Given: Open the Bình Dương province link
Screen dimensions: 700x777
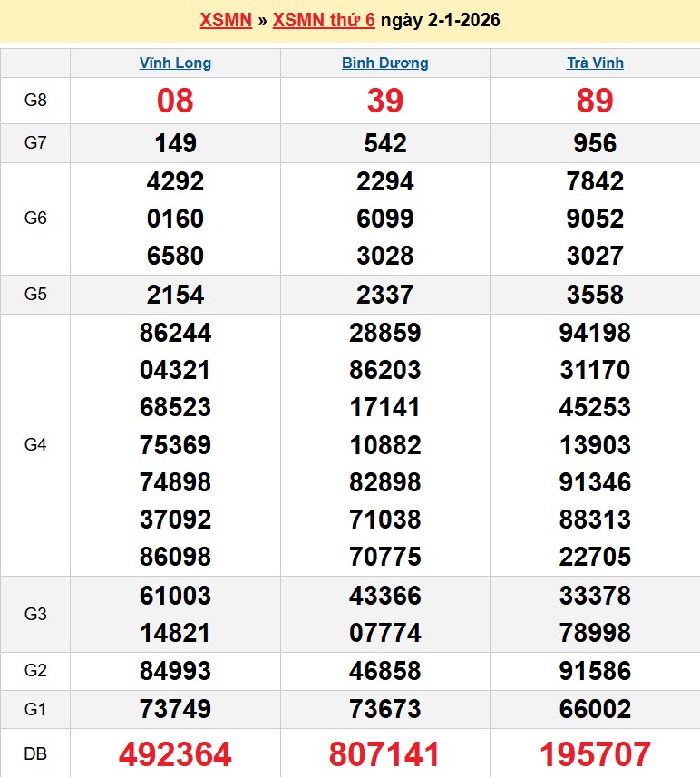Looking at the screenshot, I should click(384, 63).
